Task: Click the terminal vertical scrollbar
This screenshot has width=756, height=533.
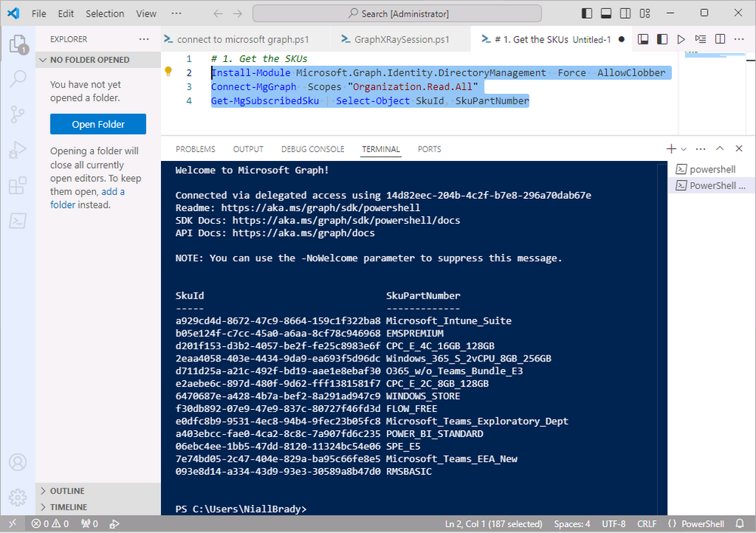Action: (664, 338)
